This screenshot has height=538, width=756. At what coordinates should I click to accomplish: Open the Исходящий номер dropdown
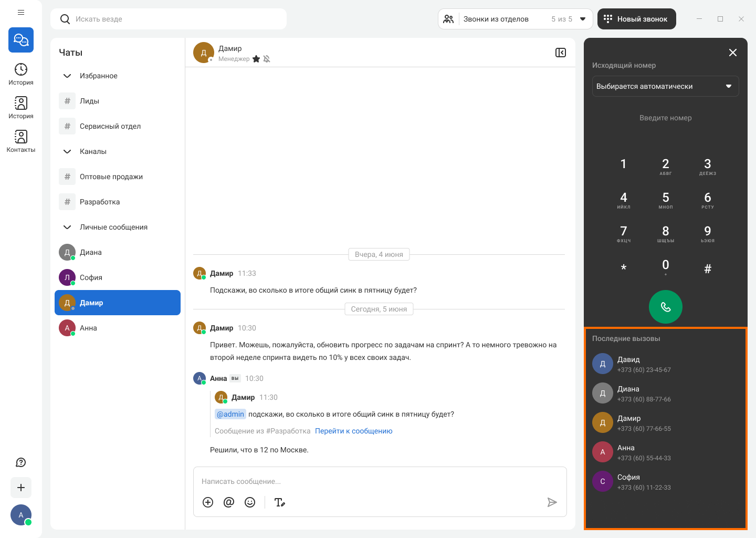click(665, 86)
